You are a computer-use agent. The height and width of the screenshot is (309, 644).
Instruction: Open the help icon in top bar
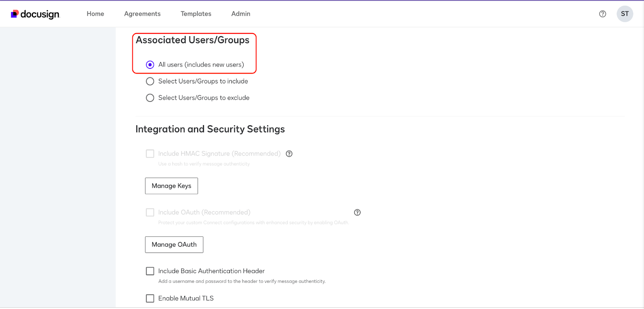603,14
